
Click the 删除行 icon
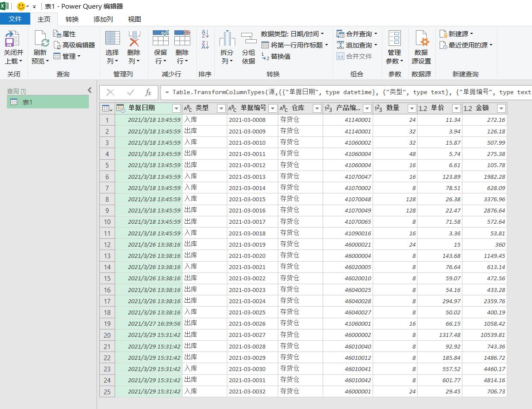click(x=182, y=38)
